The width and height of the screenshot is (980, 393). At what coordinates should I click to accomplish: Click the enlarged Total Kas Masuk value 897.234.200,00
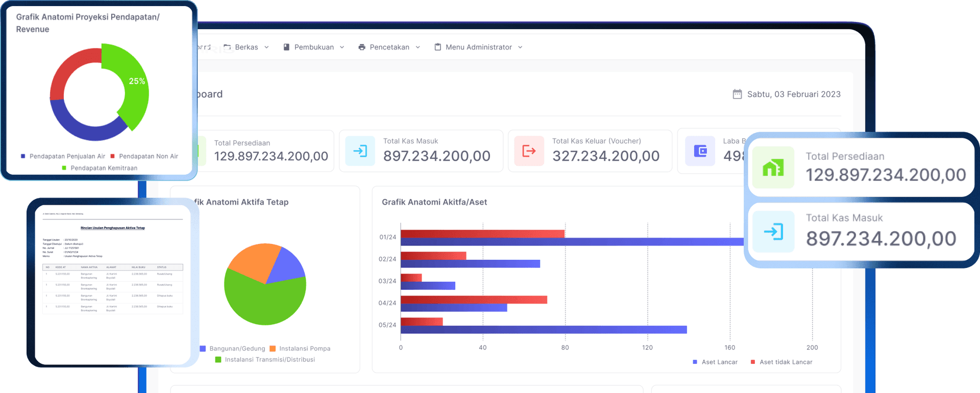click(881, 239)
